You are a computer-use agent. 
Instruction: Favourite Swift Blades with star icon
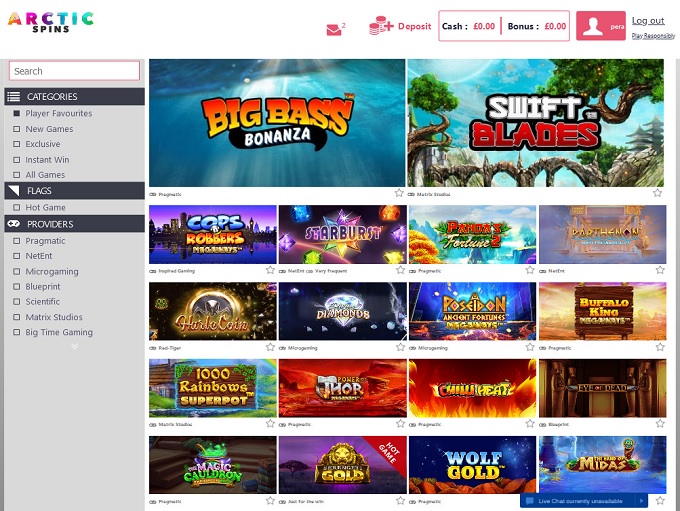point(657,193)
